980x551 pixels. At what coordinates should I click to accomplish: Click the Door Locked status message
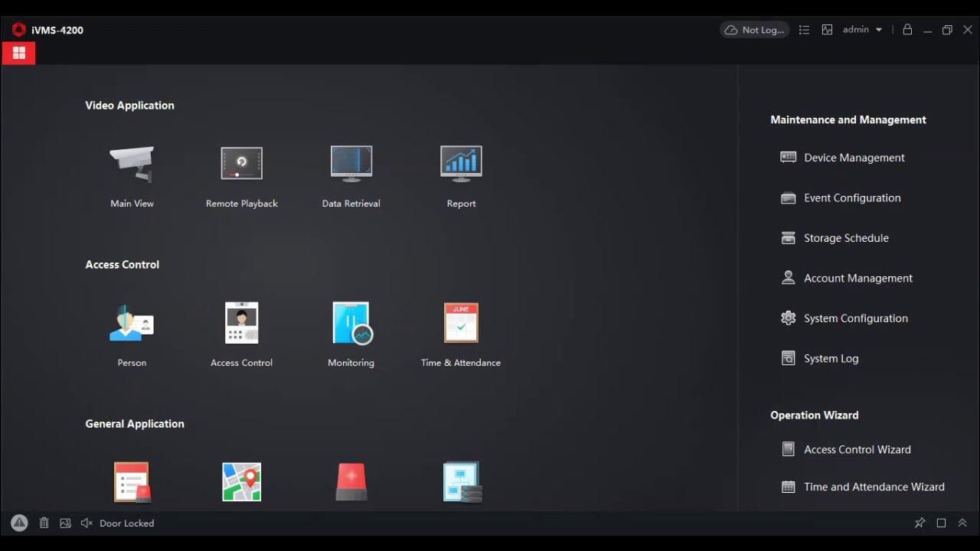tap(127, 523)
